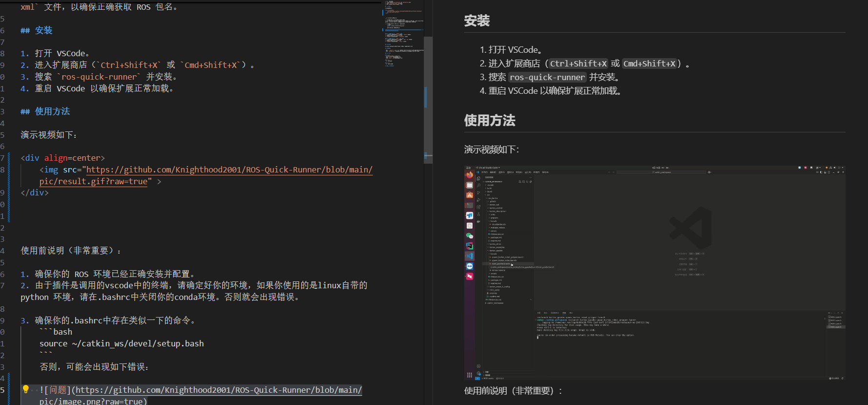Click the '<img' tag in the editor

pos(49,170)
